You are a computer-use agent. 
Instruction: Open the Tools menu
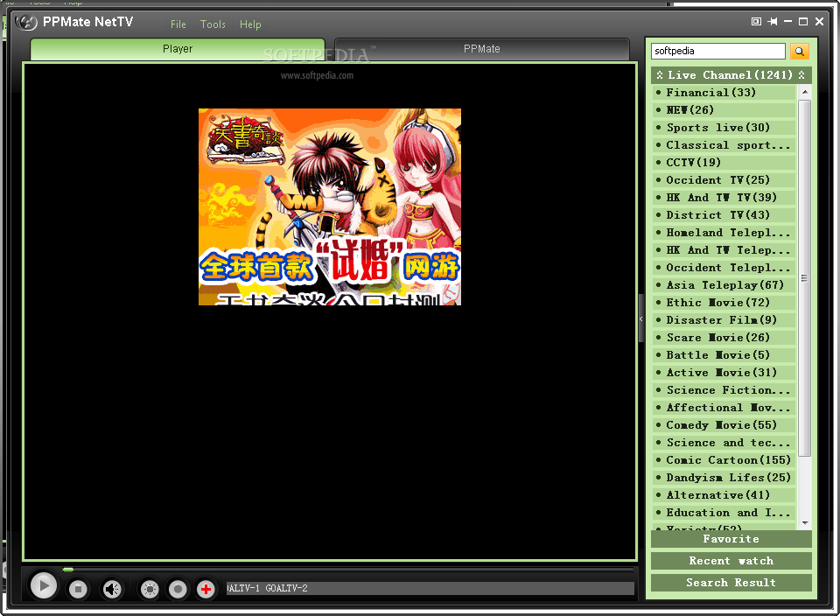click(x=213, y=24)
